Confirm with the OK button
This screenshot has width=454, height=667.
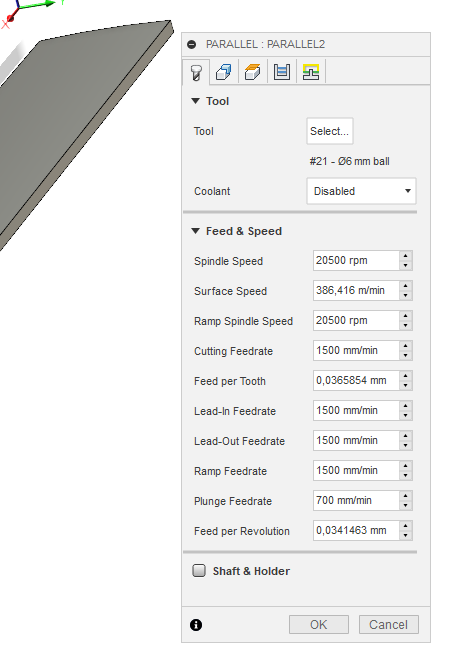point(319,624)
